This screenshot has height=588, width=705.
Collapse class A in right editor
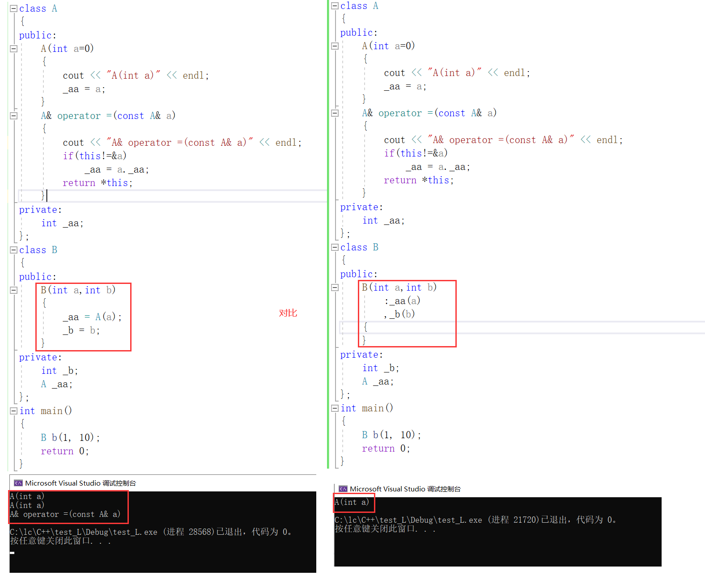click(335, 6)
